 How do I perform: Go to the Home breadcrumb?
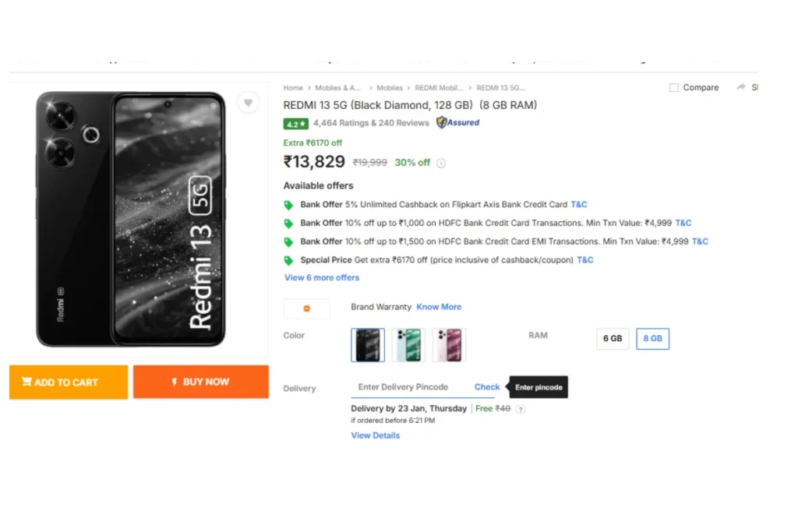coord(293,88)
